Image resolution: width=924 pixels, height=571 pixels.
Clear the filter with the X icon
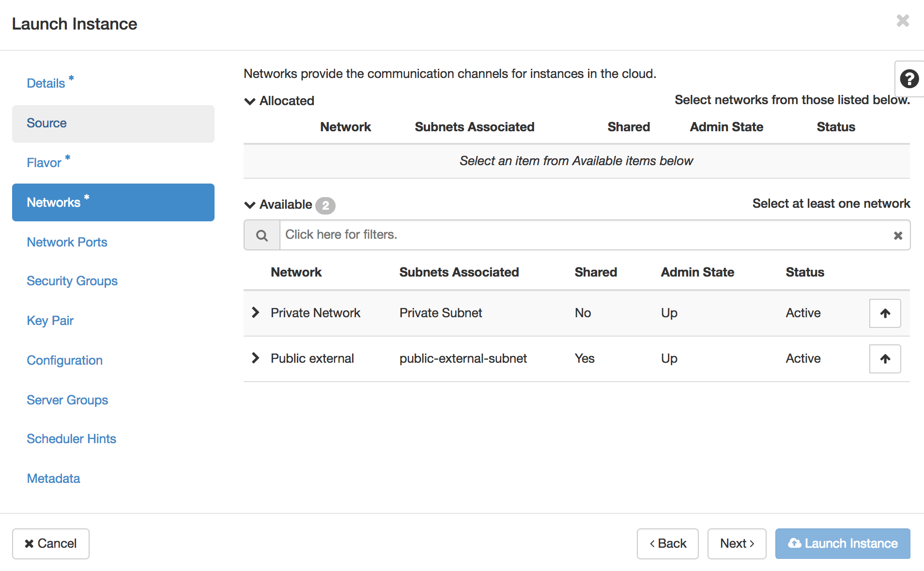click(x=898, y=235)
